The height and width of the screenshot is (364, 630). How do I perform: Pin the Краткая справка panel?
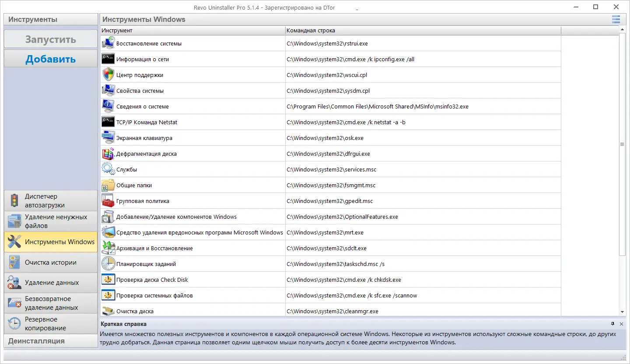coord(613,324)
